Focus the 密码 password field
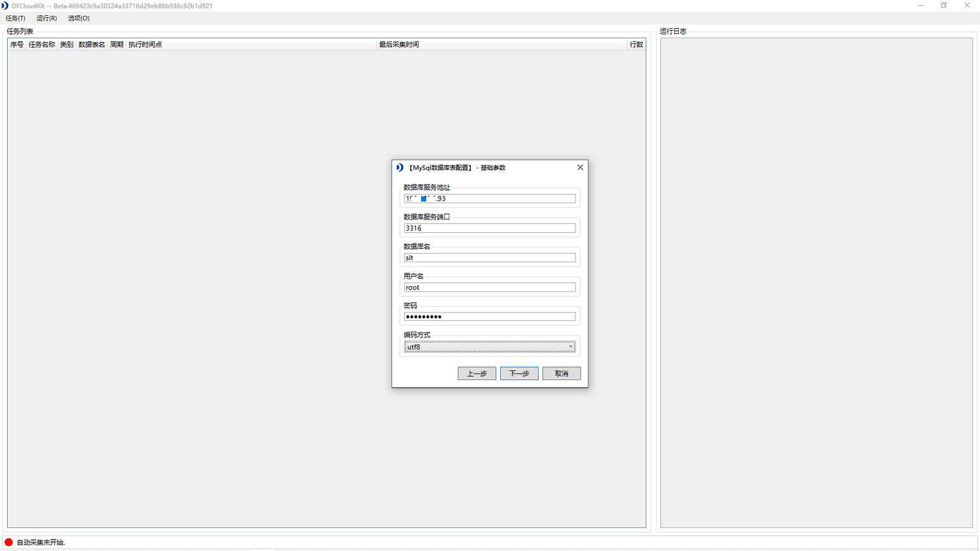Viewport: 980px width, 551px height. pos(489,317)
